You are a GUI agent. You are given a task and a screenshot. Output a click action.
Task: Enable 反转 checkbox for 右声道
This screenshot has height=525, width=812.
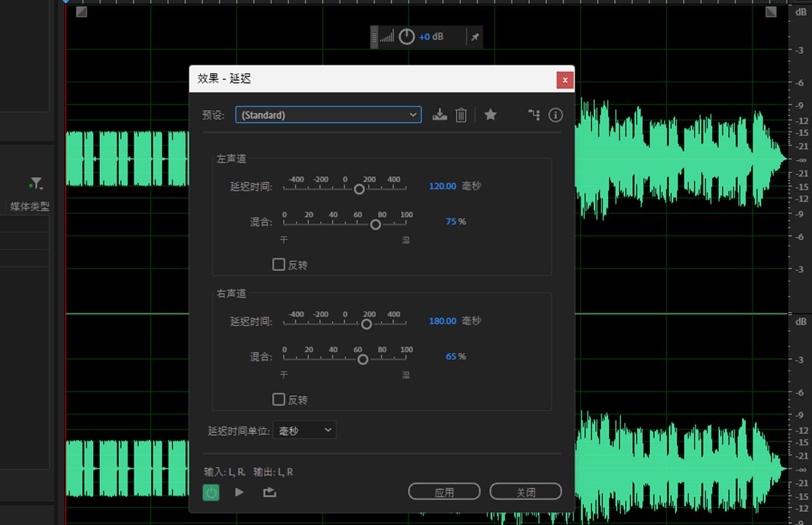(x=279, y=399)
